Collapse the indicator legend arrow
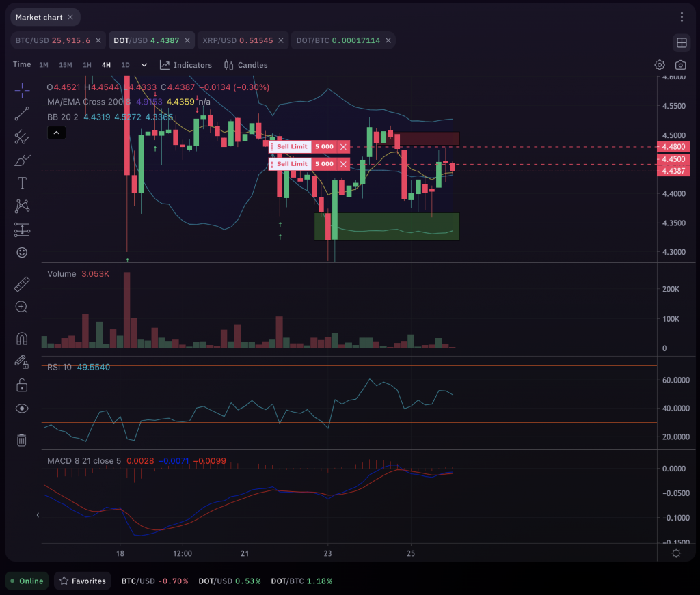700x595 pixels. (x=57, y=133)
